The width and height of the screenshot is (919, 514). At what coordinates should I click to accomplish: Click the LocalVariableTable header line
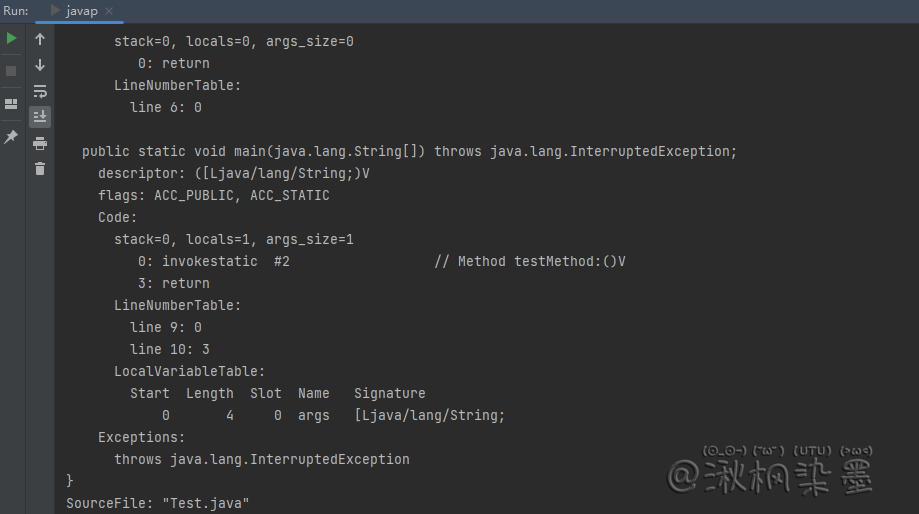[x=189, y=371]
